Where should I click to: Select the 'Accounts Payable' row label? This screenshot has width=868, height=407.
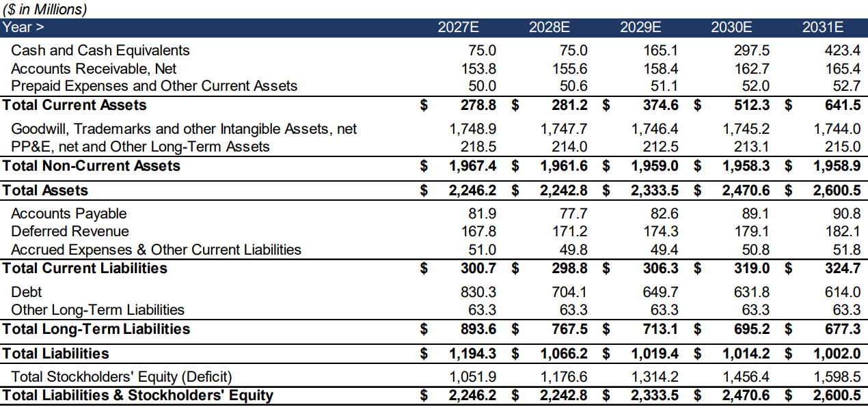coord(69,214)
